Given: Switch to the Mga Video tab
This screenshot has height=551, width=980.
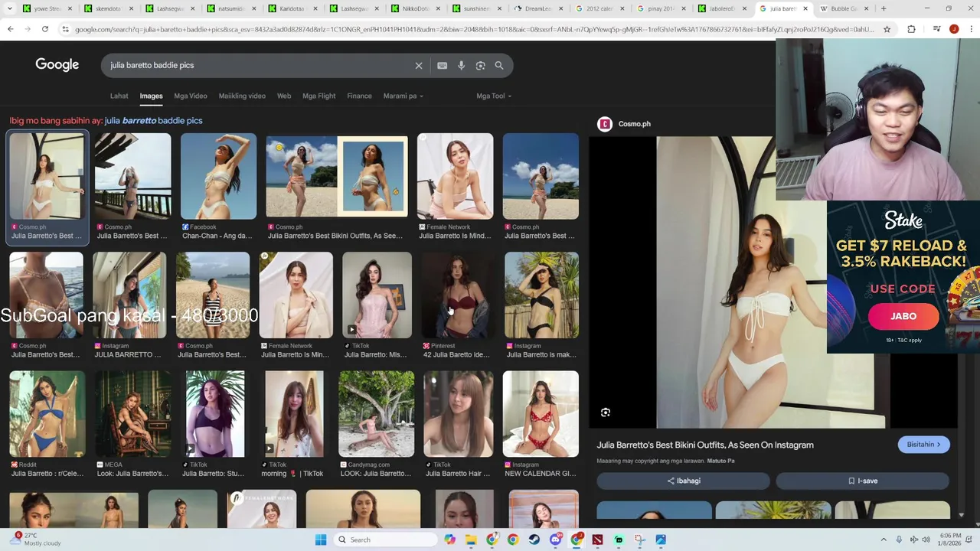Looking at the screenshot, I should [191, 96].
